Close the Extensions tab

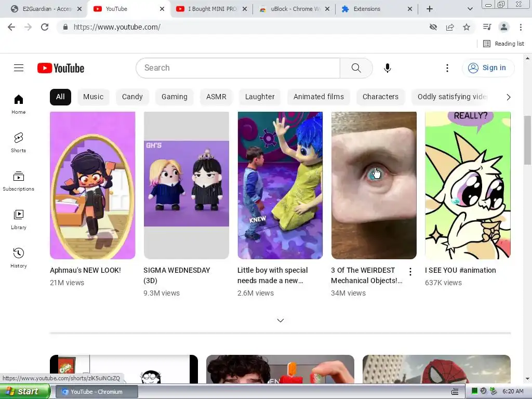[410, 9]
